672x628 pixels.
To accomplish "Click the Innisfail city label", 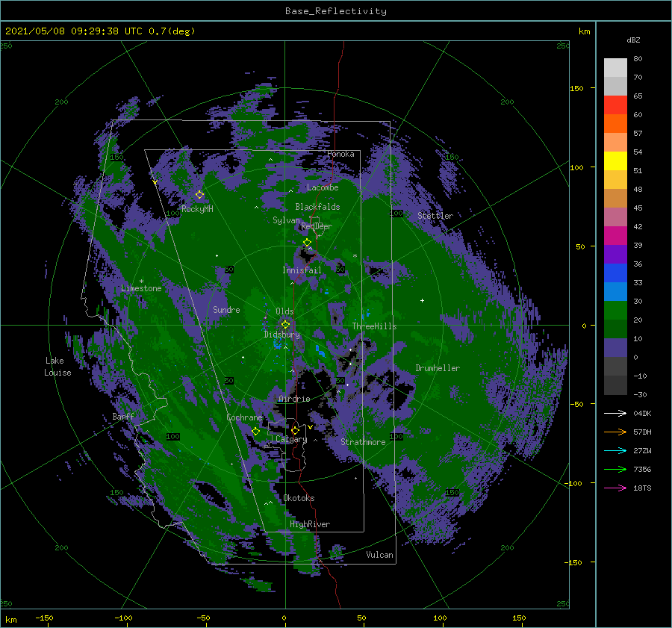I will pyautogui.click(x=302, y=270).
